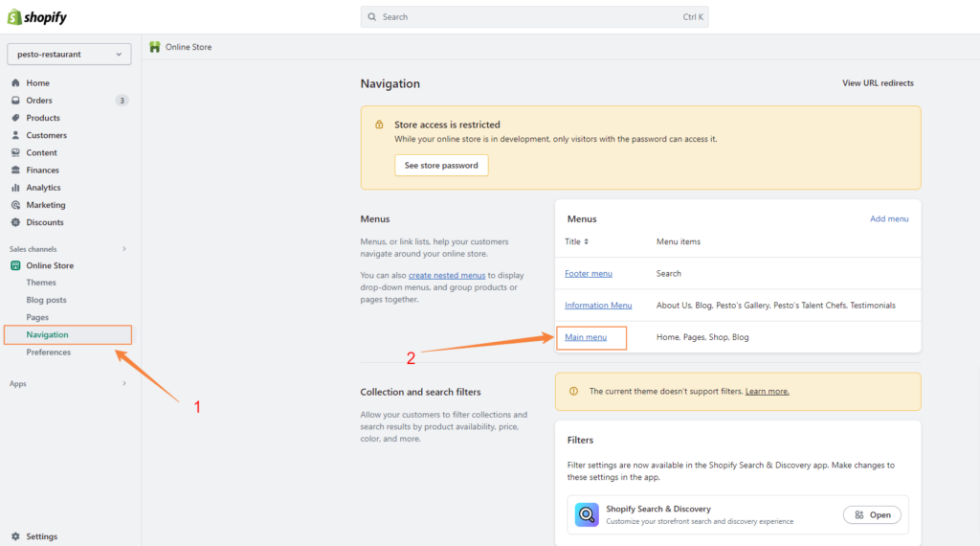Select Themes in Online Store submenu

click(x=41, y=283)
